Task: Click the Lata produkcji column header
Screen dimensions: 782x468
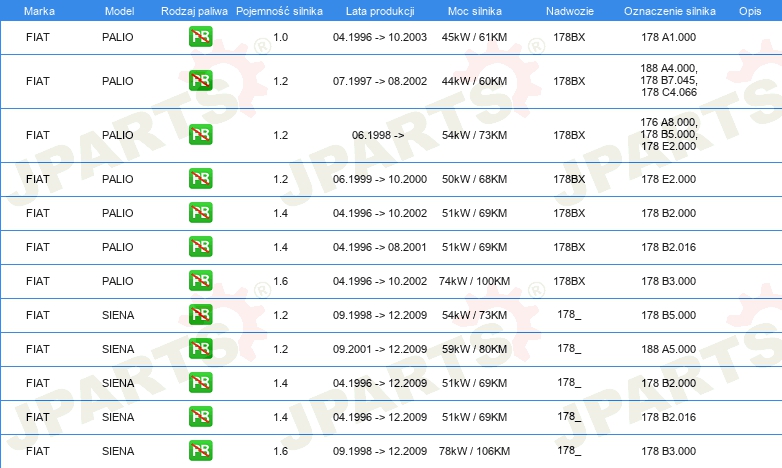Action: click(380, 11)
